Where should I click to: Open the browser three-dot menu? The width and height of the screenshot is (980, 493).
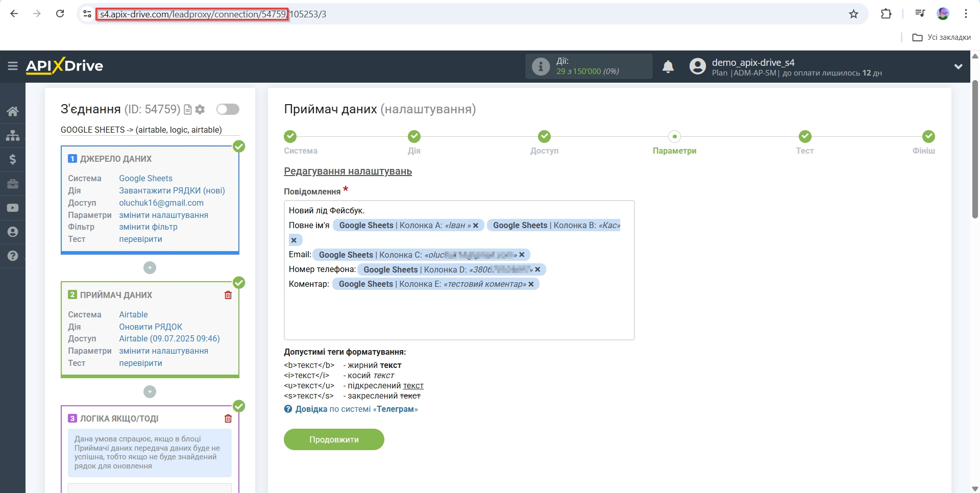coord(966,14)
